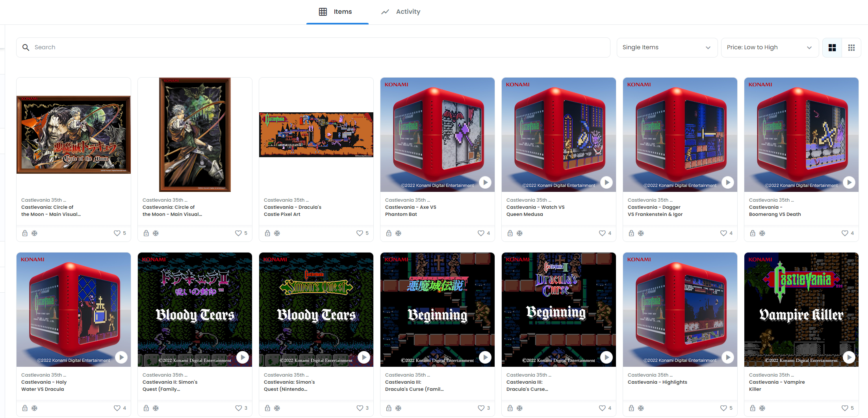Viewport: 868px width, 418px height.
Task: Click lock icon on Boomerang VS Death card
Action: point(753,233)
